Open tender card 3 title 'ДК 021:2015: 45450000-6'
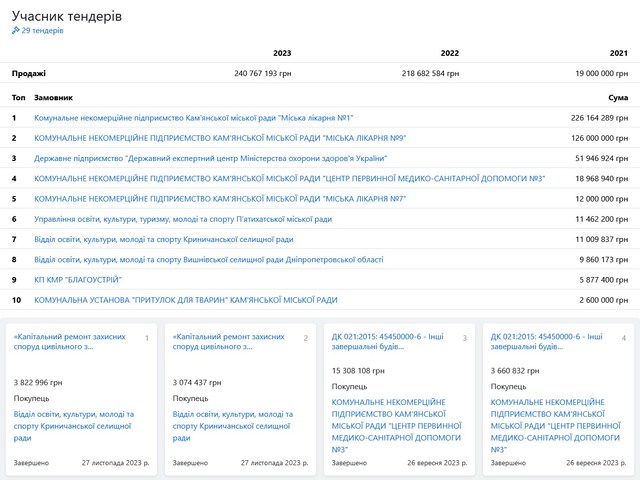The image size is (640, 480). pos(387,342)
